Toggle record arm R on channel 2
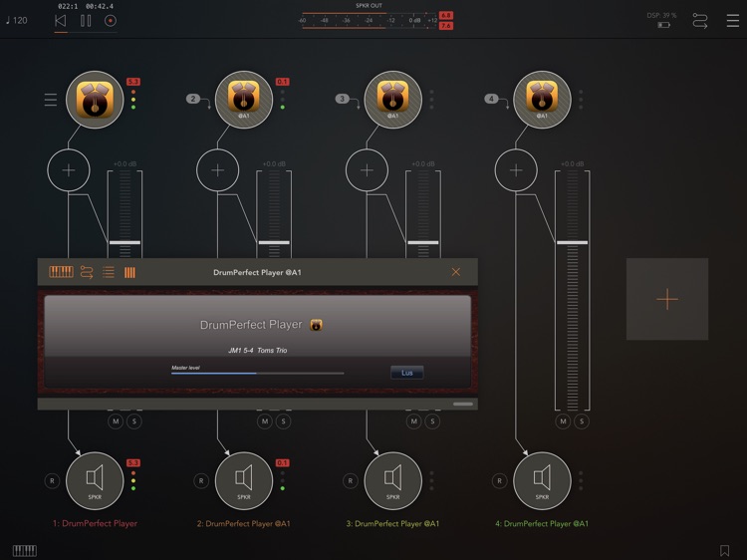Viewport: 747px width, 560px height. pos(201,481)
